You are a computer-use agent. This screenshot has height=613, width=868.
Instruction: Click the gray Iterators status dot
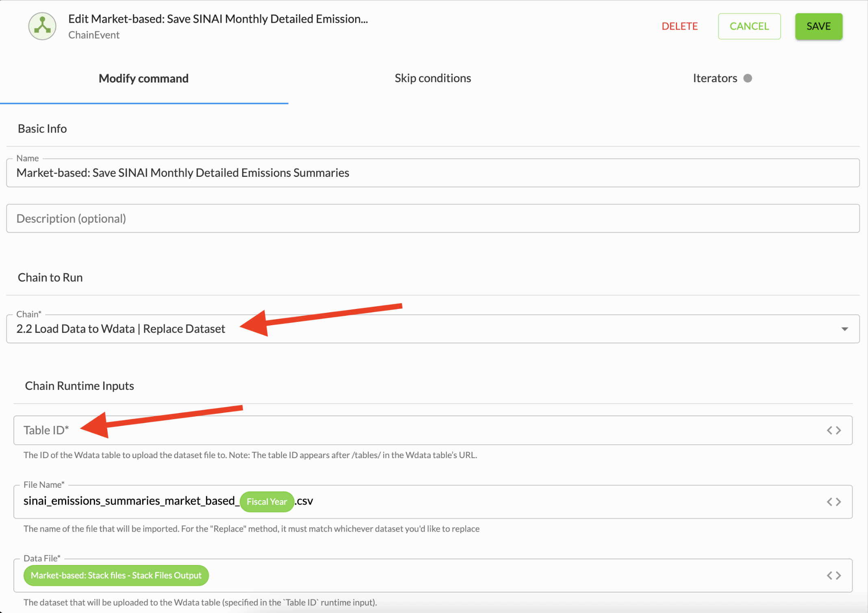pyautogui.click(x=747, y=78)
